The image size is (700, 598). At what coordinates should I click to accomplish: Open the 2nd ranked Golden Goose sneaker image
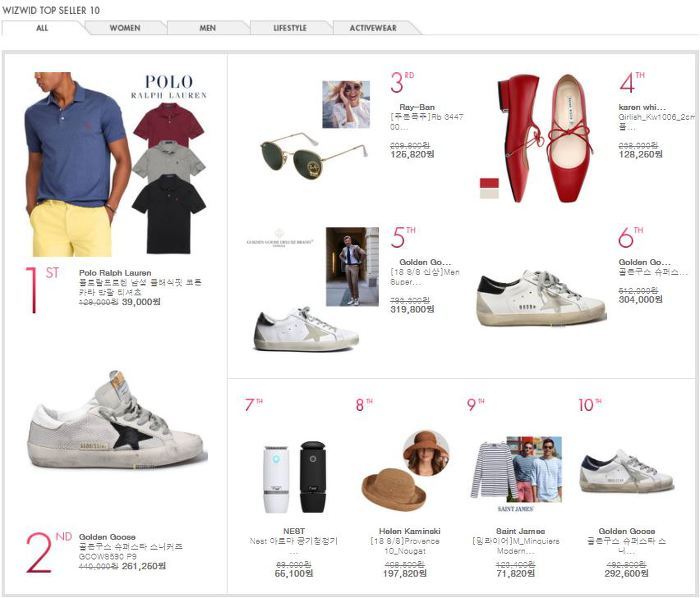coord(117,420)
